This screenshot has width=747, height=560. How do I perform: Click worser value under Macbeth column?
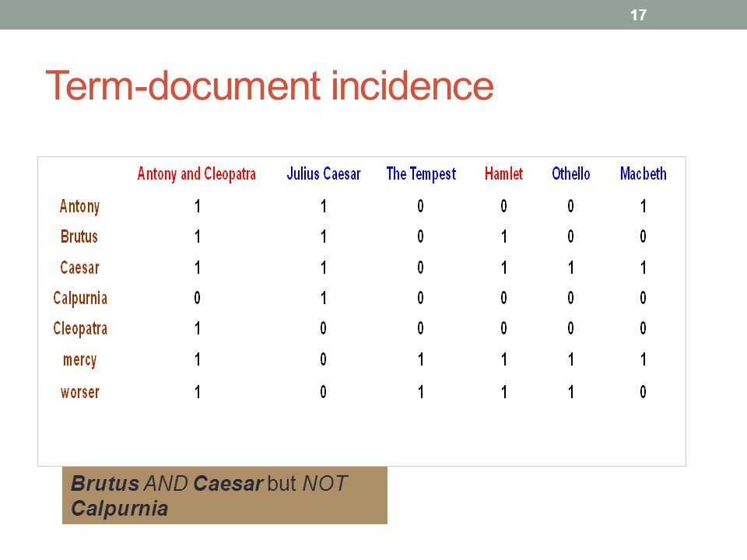[x=644, y=392]
